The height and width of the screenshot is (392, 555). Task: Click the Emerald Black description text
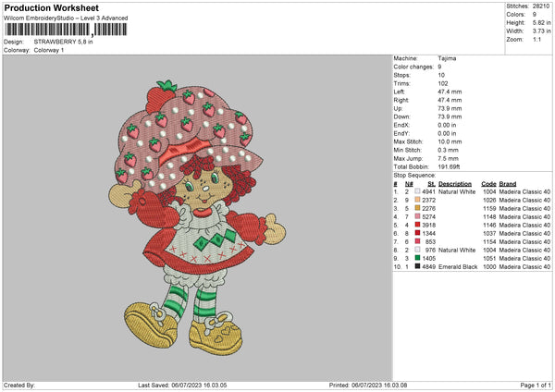point(458,267)
